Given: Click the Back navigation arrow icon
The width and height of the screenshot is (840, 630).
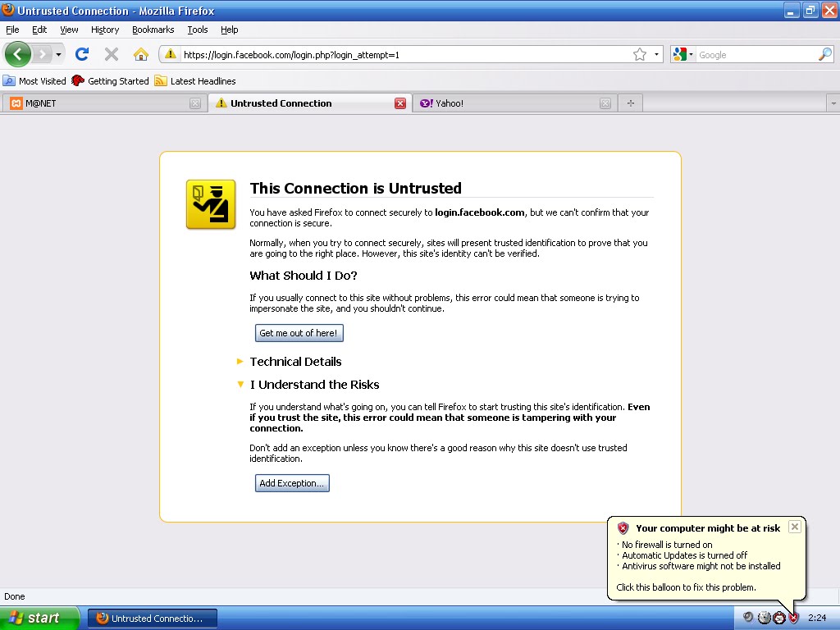Looking at the screenshot, I should coord(17,54).
